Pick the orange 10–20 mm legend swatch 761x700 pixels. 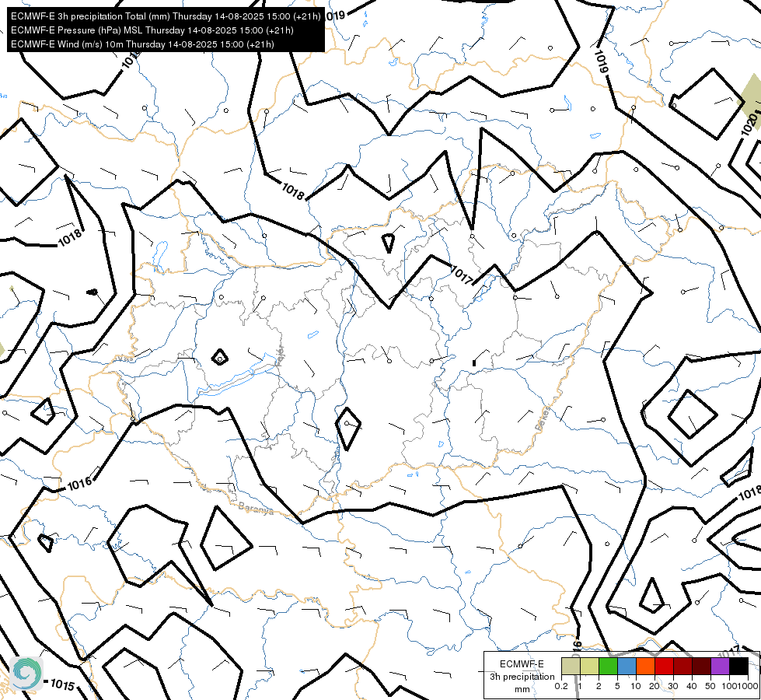point(645,667)
